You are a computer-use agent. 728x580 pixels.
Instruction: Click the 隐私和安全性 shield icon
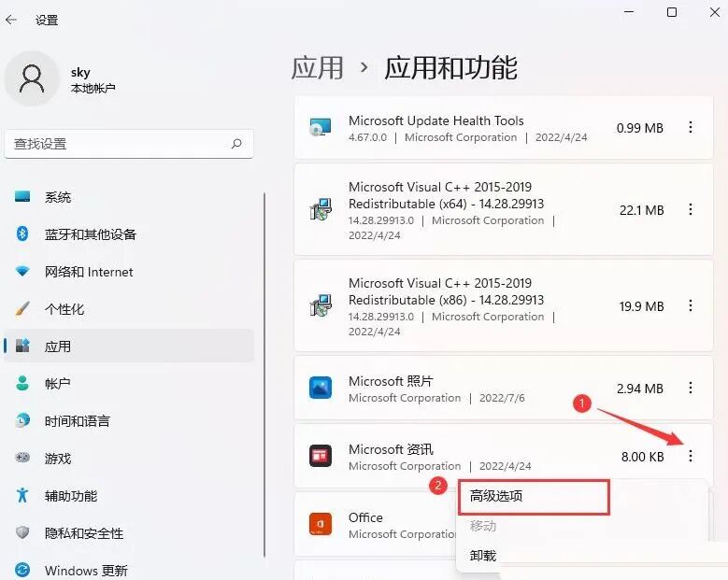22,532
